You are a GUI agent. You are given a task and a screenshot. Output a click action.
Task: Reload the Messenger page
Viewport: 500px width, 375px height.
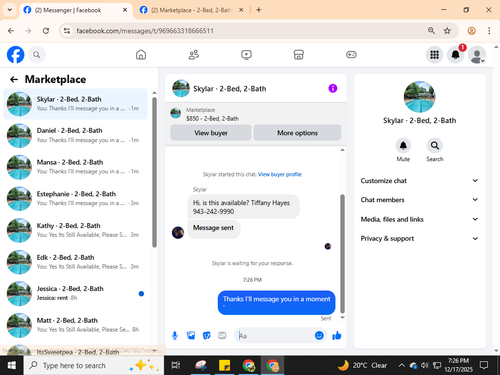point(46,31)
